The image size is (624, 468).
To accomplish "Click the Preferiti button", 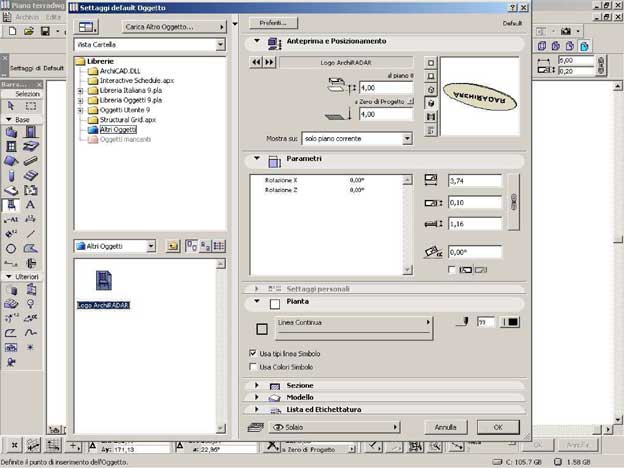I will pos(272,21).
